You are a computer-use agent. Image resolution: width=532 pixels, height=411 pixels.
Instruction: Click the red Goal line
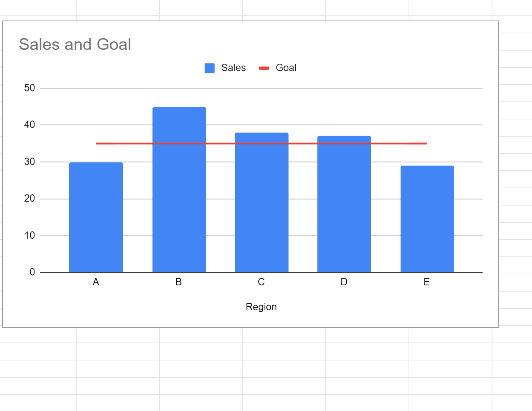coord(220,144)
